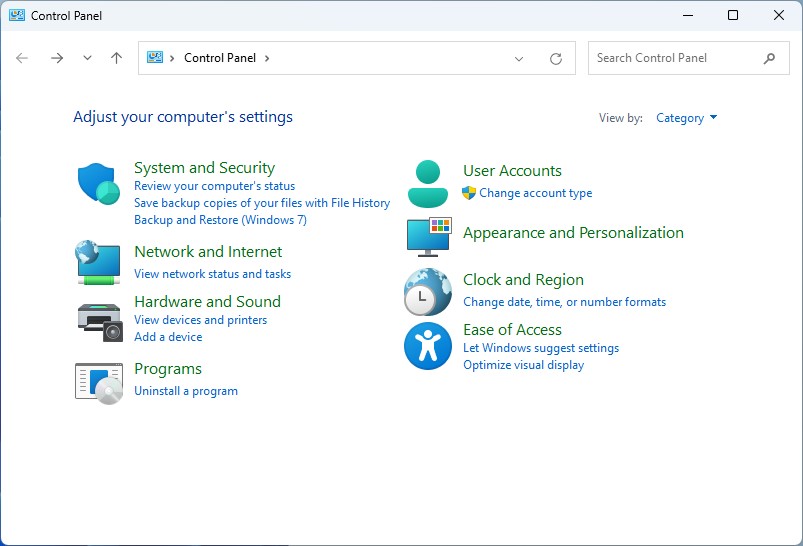The height and width of the screenshot is (546, 803).
Task: Click Optimize visual display link
Action: [523, 365]
